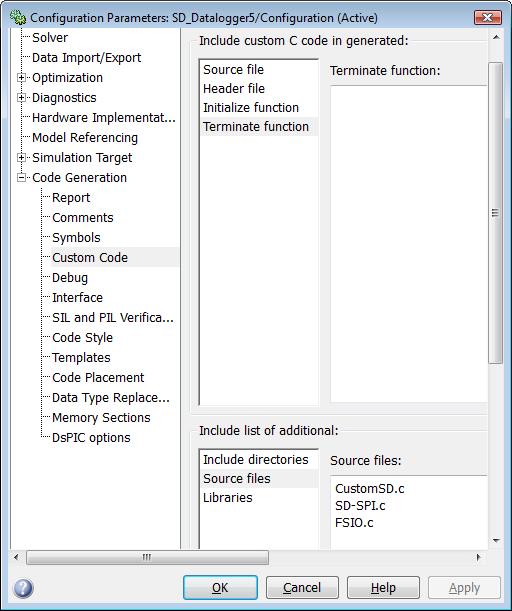Click the vertical scrollbar thumb

click(495, 213)
